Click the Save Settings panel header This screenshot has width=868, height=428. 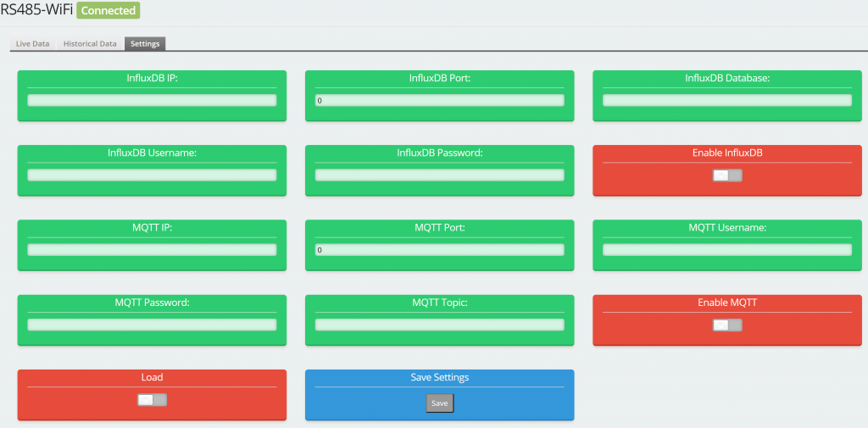click(439, 377)
